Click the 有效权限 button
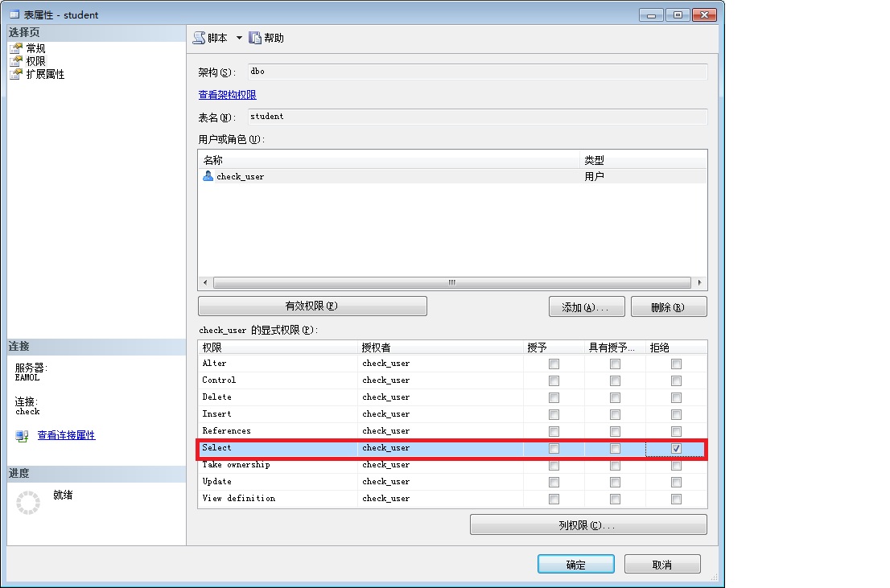 click(312, 306)
